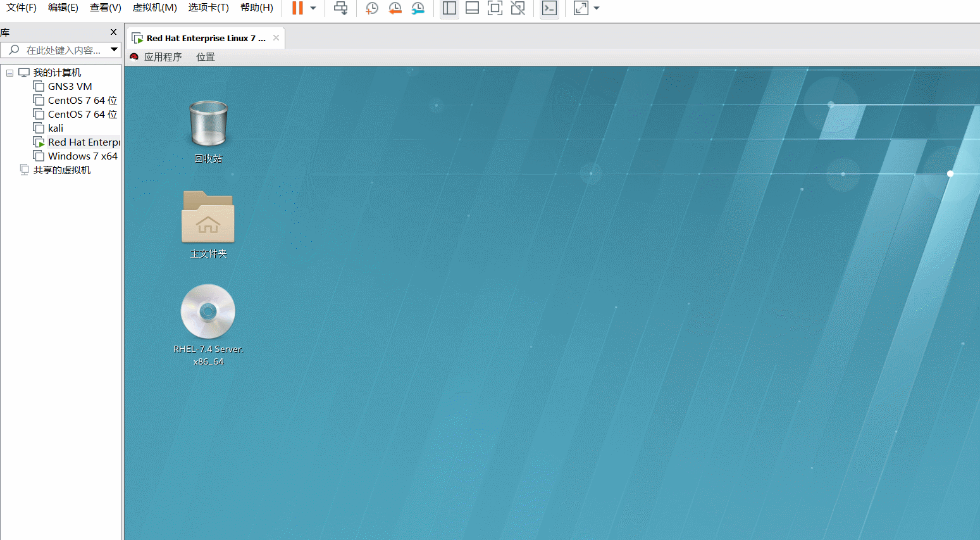Select 共享的虚拟机 in the library
Screen dimensions: 980x540
(61, 170)
